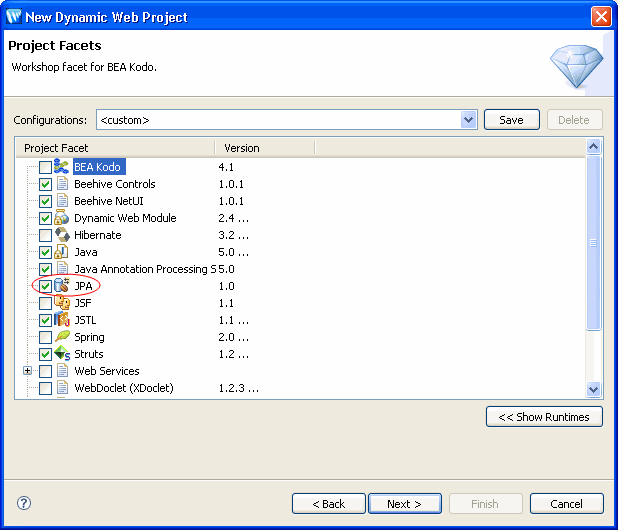Open help with the question mark icon
Viewport: 618px width, 530px height.
pyautogui.click(x=24, y=503)
